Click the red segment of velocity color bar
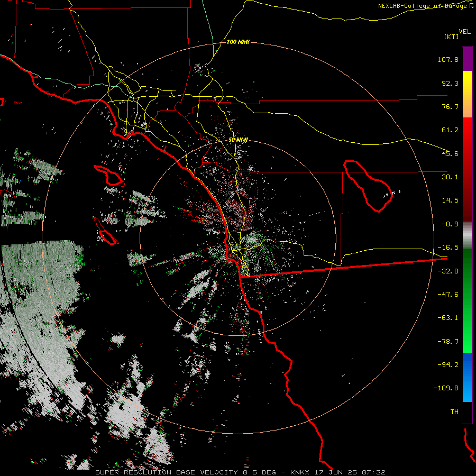The width and height of the screenshot is (476, 476). tap(467, 169)
